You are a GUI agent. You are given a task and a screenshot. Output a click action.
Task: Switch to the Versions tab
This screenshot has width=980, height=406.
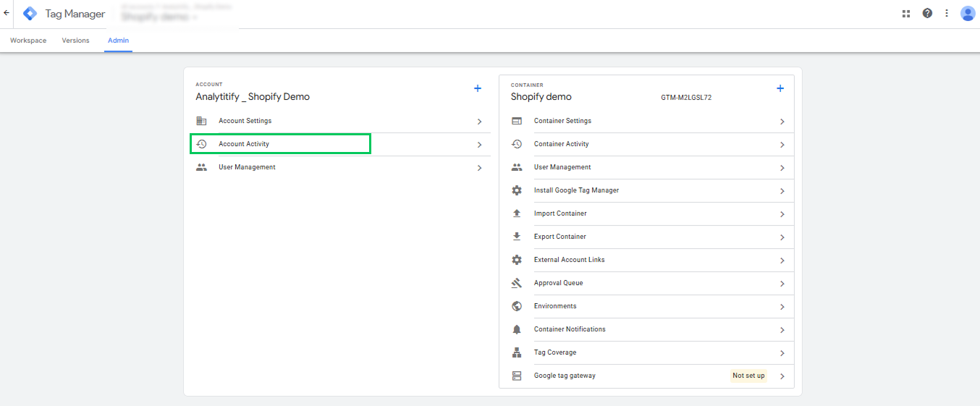pyautogui.click(x=76, y=41)
